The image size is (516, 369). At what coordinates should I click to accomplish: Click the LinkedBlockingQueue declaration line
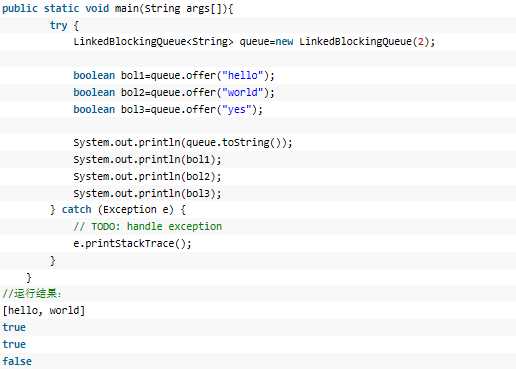254,42
